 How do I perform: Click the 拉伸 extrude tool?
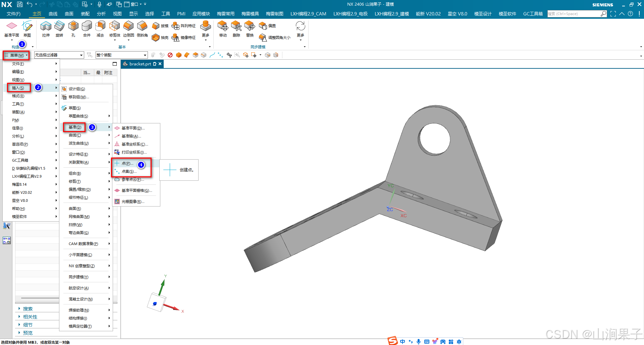(x=46, y=28)
